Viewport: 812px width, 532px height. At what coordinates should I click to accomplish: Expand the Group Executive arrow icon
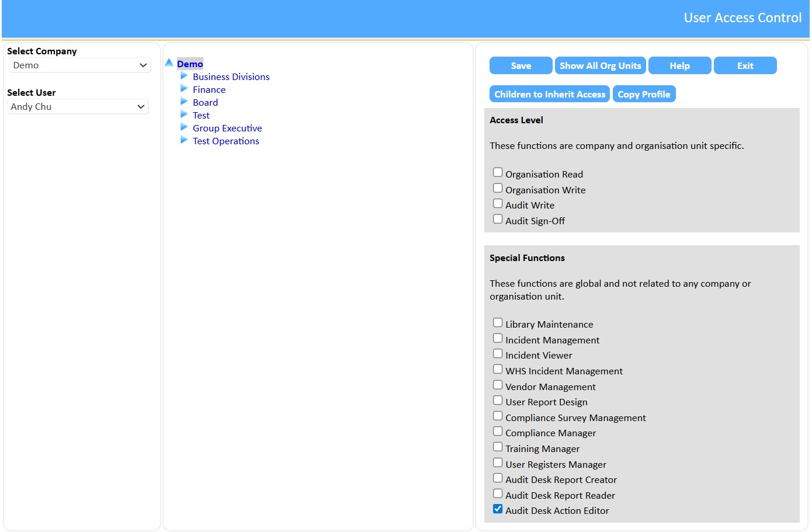tap(184, 127)
